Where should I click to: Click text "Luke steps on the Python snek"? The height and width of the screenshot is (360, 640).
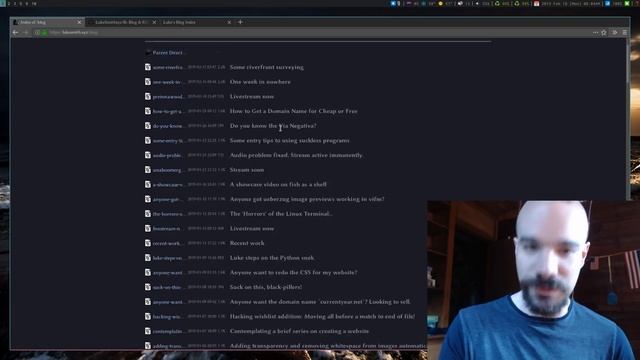[272, 258]
